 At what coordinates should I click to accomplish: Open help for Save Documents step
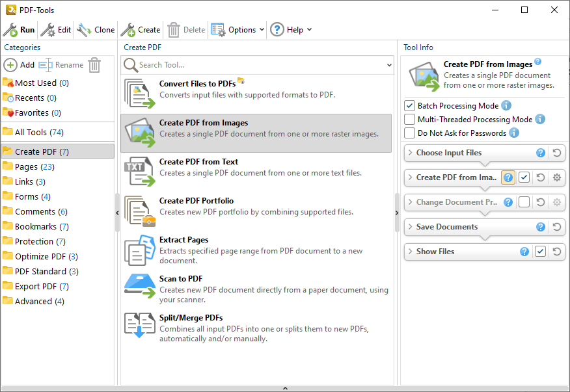click(541, 227)
